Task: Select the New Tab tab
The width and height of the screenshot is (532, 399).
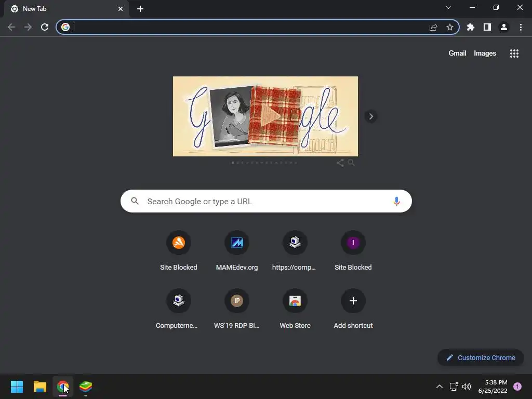Action: click(x=66, y=9)
